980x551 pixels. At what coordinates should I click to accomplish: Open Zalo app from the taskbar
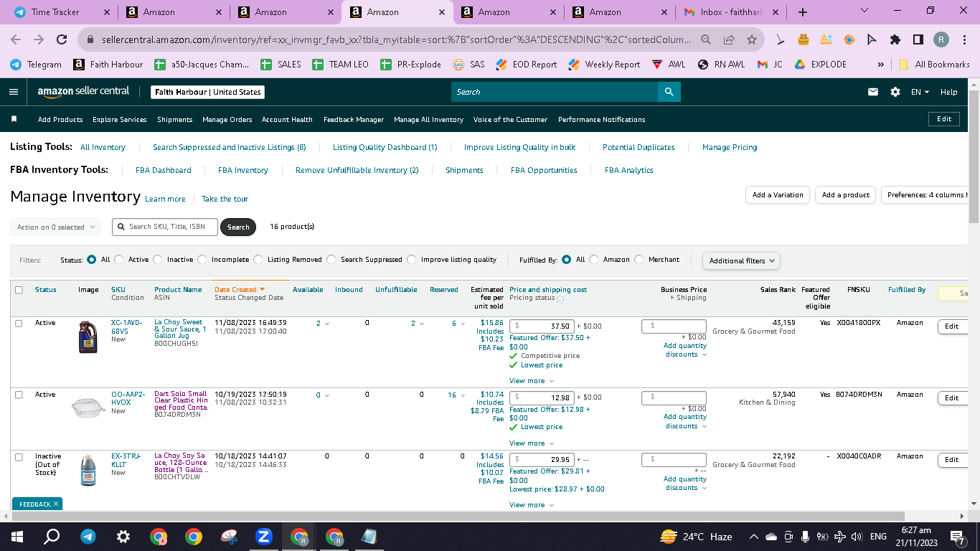264,536
